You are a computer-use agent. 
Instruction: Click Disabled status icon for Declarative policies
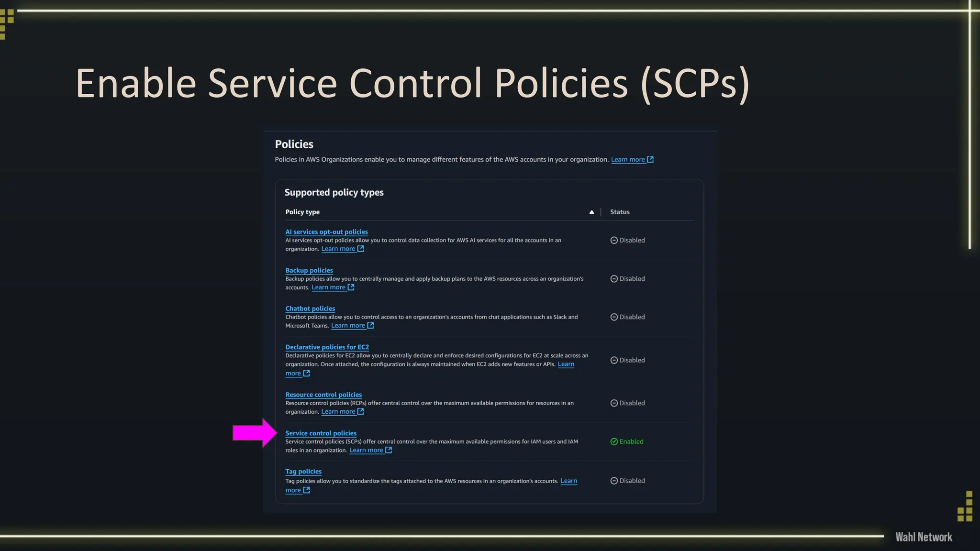click(x=614, y=360)
